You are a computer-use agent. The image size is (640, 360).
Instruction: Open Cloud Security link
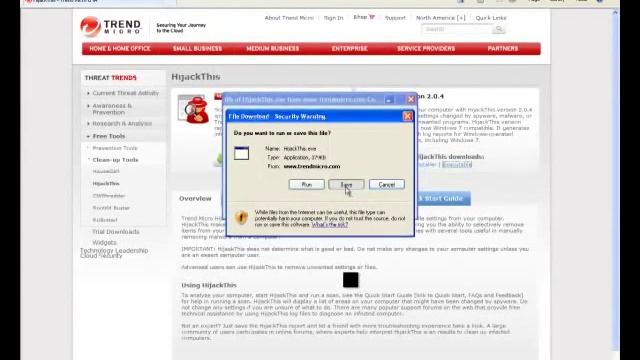coord(101,256)
